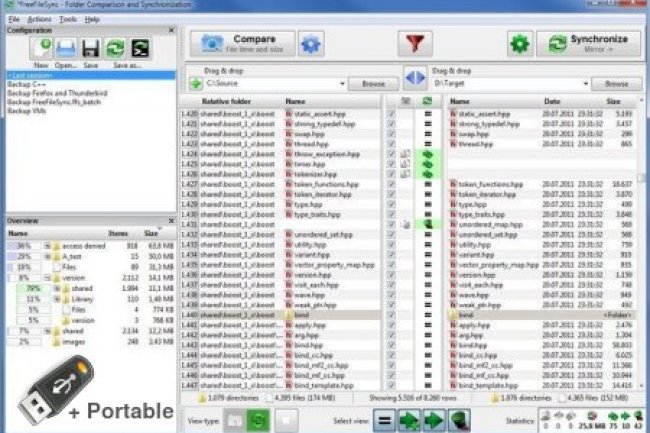
Task: Click the C:\Source path field
Action: pyautogui.click(x=272, y=84)
